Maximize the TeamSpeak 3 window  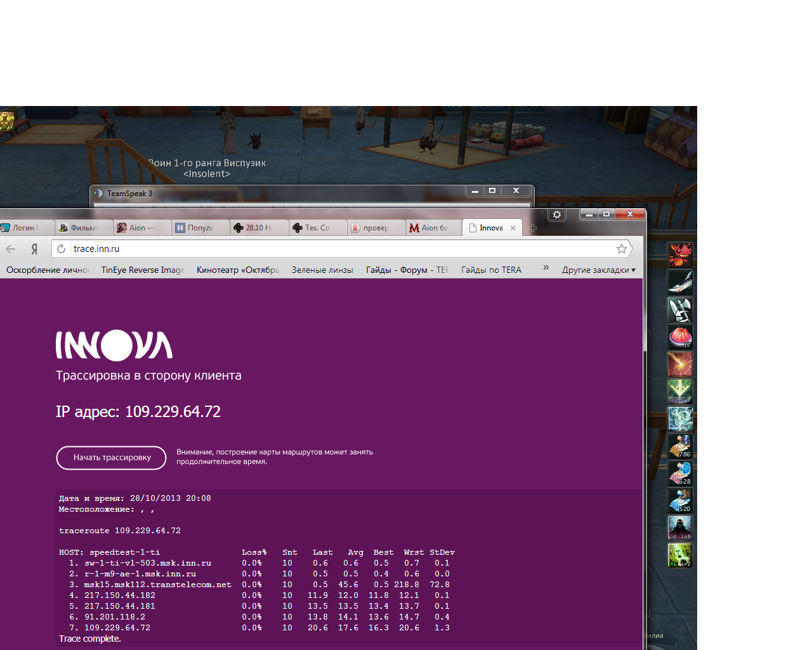[492, 190]
